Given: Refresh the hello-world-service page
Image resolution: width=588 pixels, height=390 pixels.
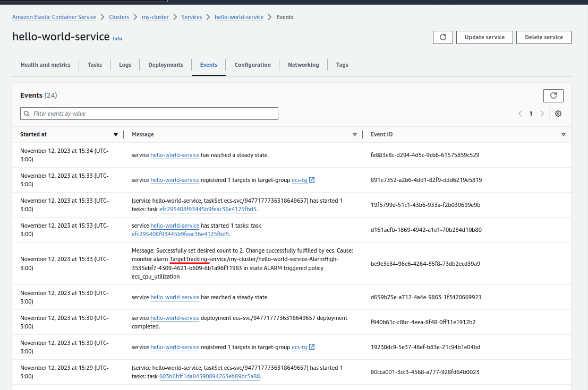Looking at the screenshot, I should (442, 37).
